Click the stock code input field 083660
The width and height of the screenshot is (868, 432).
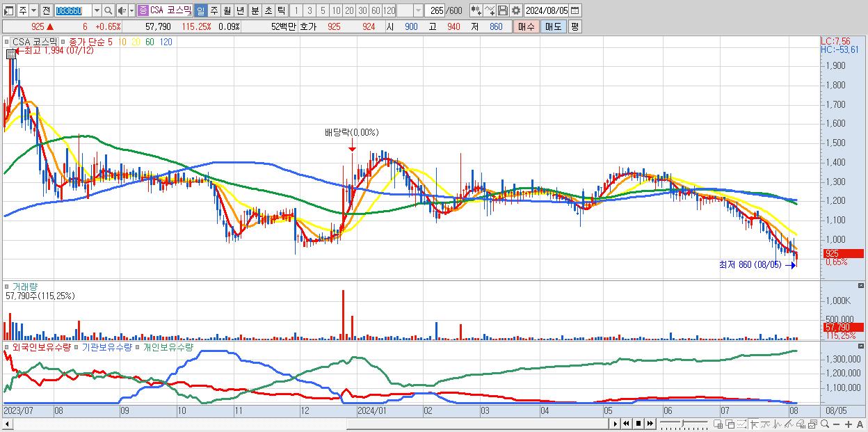(x=73, y=10)
